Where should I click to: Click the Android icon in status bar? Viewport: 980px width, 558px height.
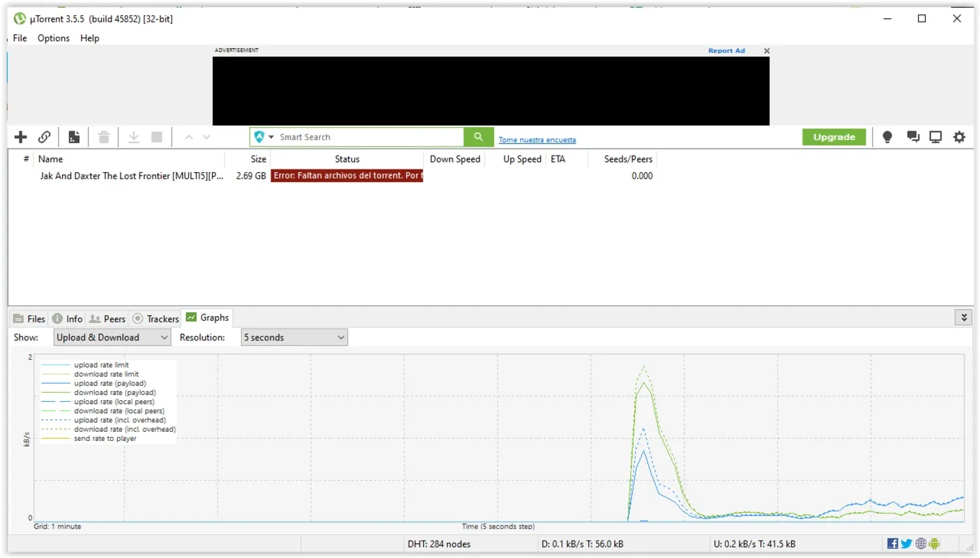pos(935,544)
